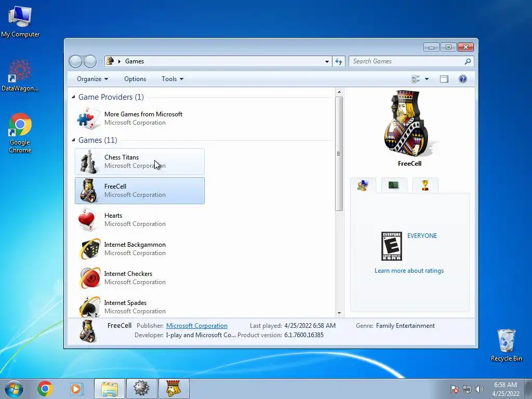Open the Organize menu
532x399 pixels.
(92, 79)
